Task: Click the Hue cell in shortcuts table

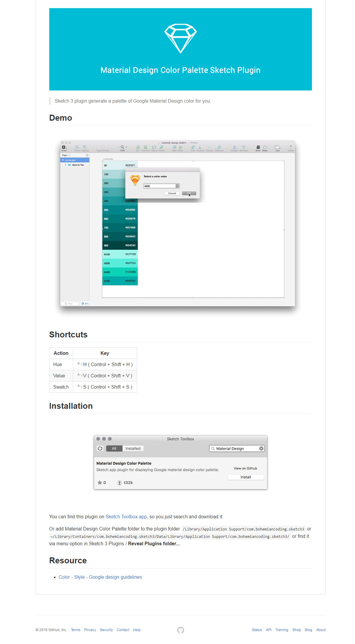Action: (x=61, y=364)
